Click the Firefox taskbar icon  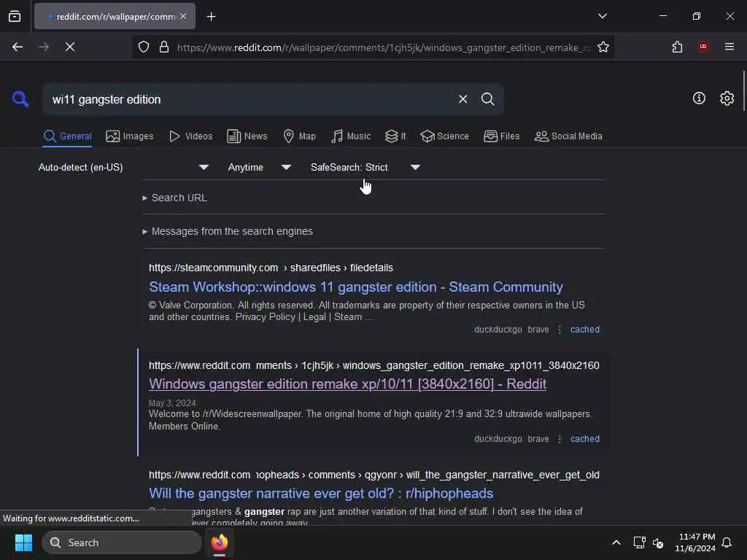[219, 542]
